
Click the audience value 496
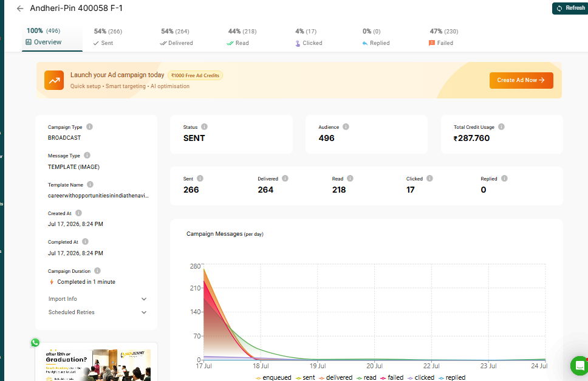pyautogui.click(x=326, y=138)
